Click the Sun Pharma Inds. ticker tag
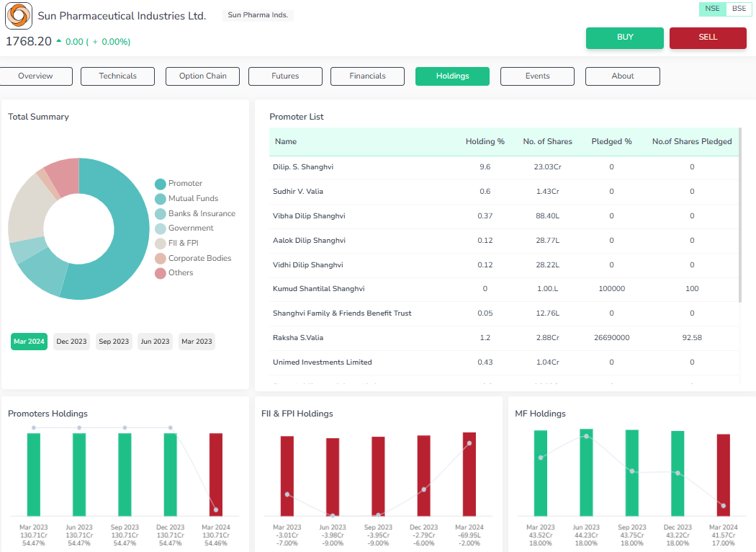The image size is (756, 552). pyautogui.click(x=258, y=15)
